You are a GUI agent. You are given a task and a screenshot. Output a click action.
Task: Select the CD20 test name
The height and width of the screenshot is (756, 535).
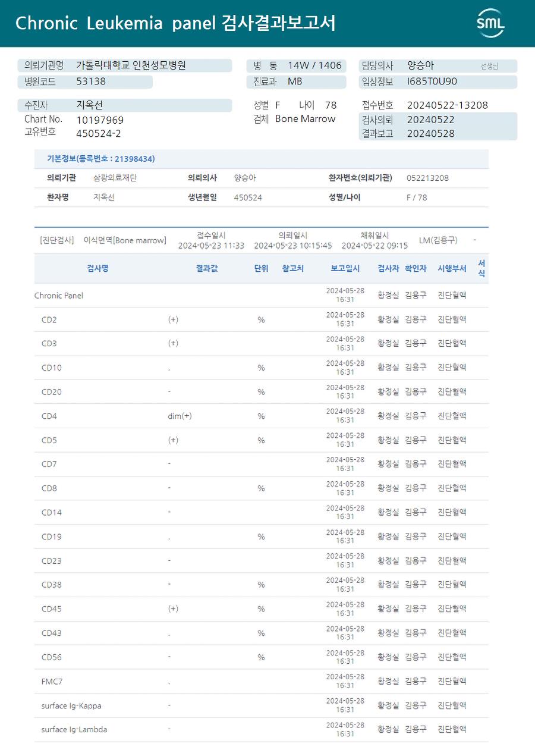point(52,392)
